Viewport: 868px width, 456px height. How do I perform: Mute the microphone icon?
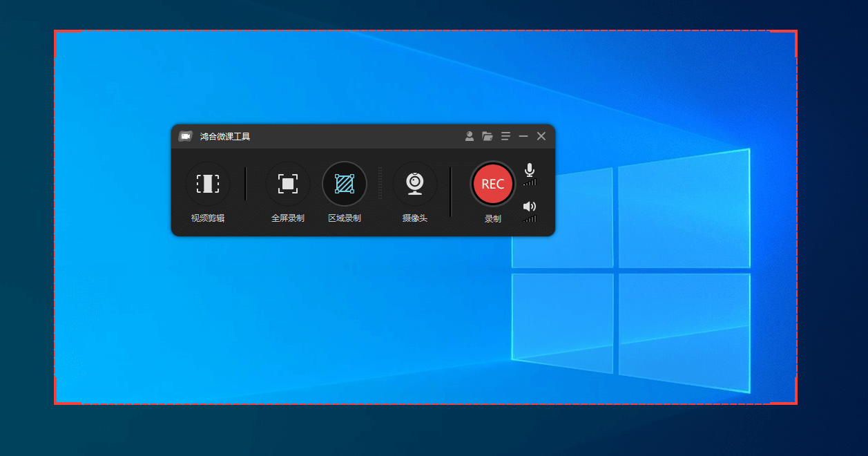coord(530,170)
